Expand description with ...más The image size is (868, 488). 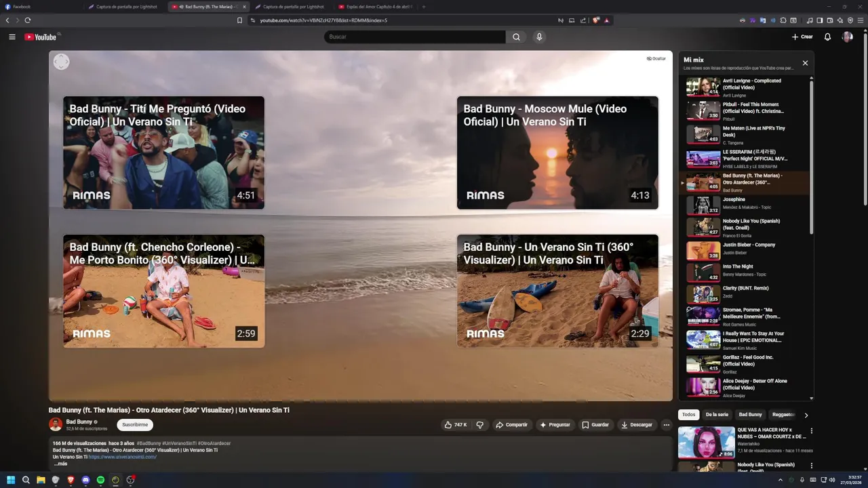point(60,464)
